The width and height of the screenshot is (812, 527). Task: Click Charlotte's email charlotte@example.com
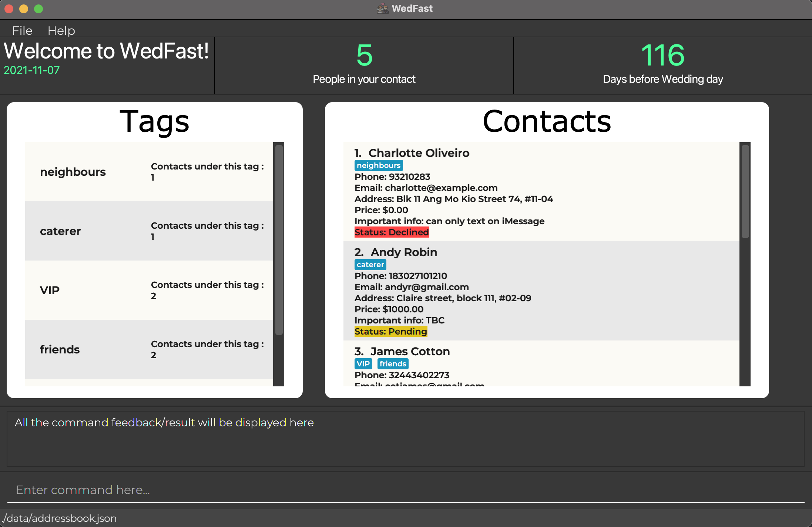441,188
